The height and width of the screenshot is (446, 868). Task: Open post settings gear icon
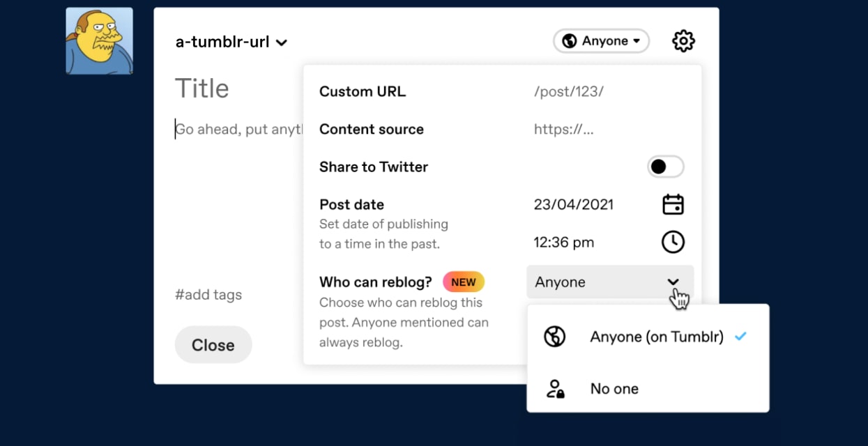pyautogui.click(x=683, y=41)
